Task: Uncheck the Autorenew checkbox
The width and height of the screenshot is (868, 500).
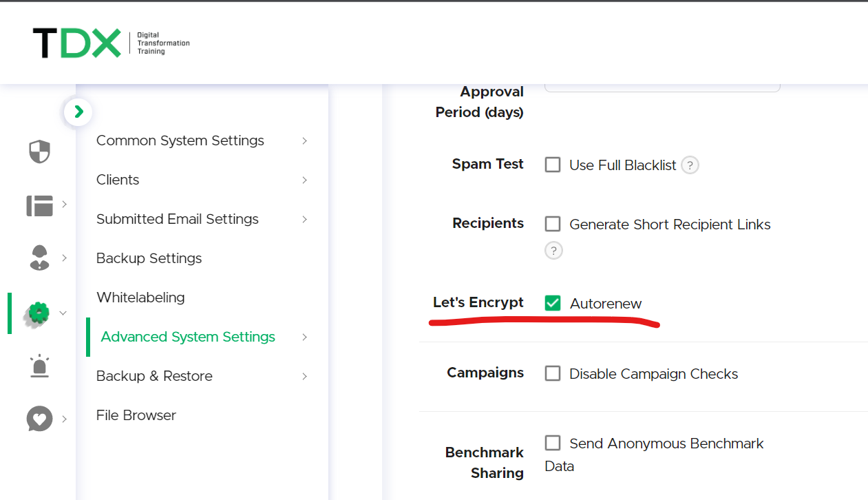Action: [553, 303]
